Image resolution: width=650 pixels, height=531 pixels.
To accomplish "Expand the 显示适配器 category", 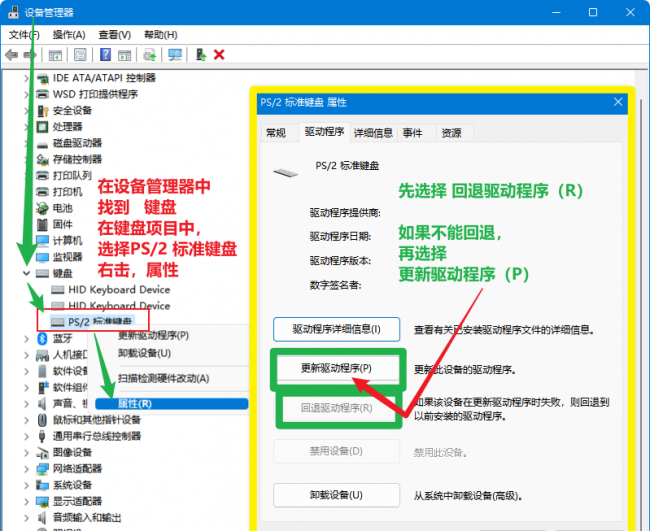I will click(x=27, y=501).
